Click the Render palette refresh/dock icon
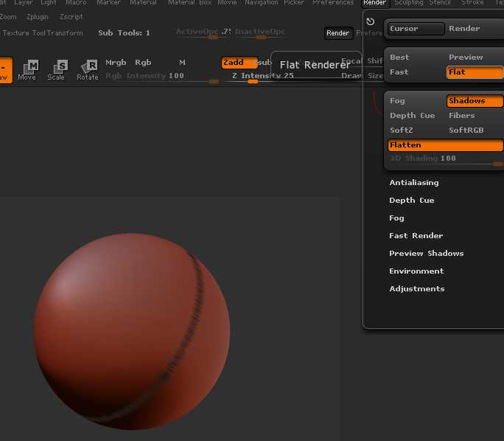Screen dimensions: 504x441 click(370, 22)
